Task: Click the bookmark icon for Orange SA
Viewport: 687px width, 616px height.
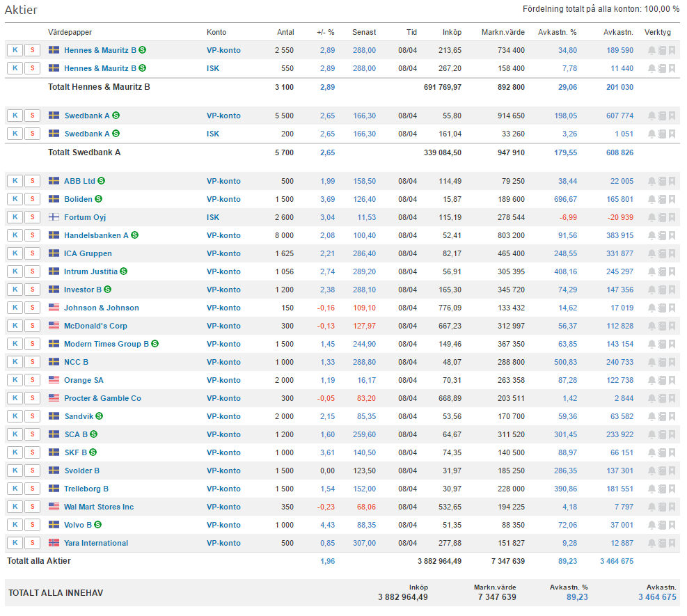Action: point(672,380)
